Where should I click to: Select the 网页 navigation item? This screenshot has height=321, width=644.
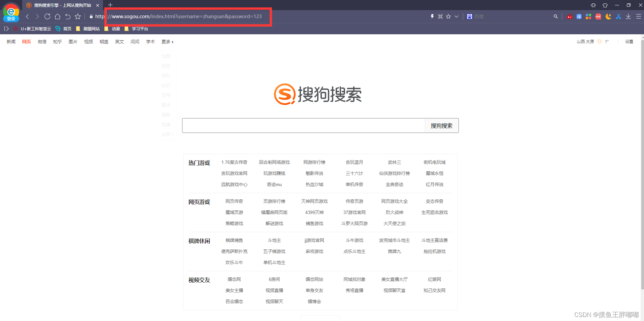tap(27, 42)
